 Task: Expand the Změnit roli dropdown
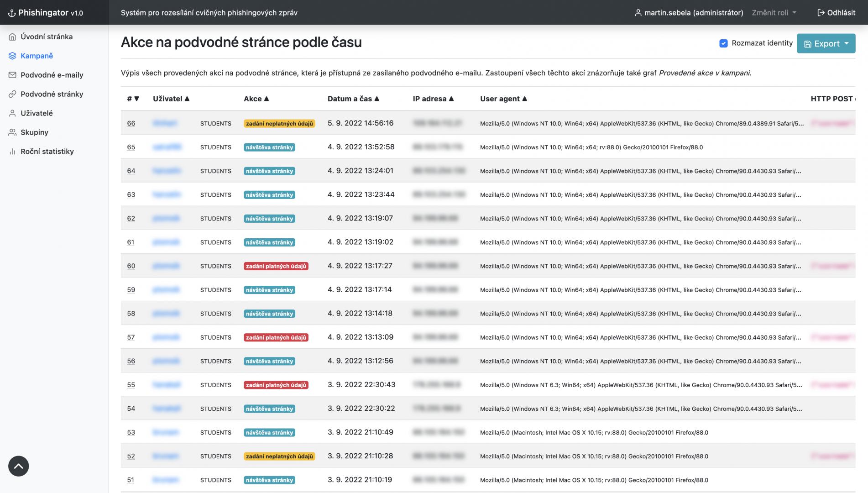(774, 13)
